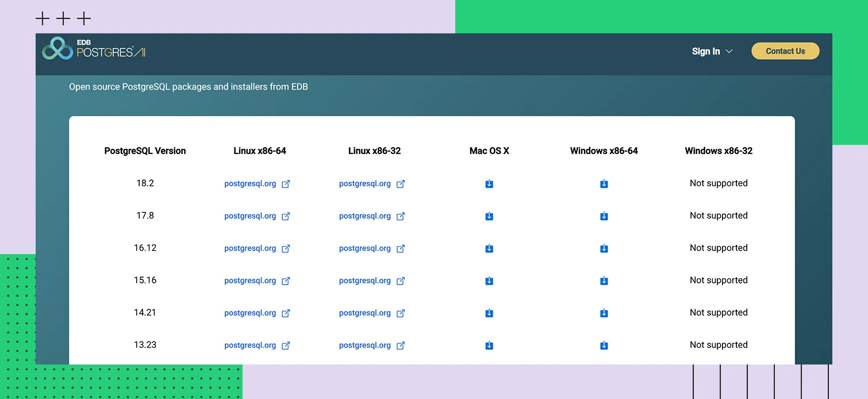This screenshot has width=868, height=399.
Task: Download PostgreSQL 16.12 Windows x86-64 installer
Action: tap(604, 248)
